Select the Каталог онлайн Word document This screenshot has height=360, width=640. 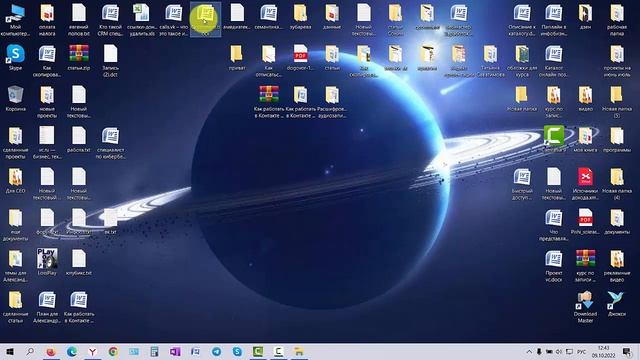click(554, 60)
